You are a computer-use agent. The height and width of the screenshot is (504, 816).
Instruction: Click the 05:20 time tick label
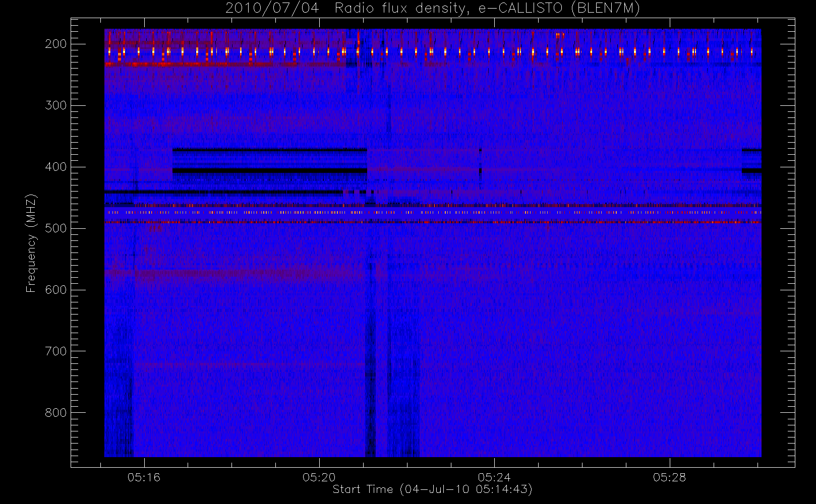(319, 477)
